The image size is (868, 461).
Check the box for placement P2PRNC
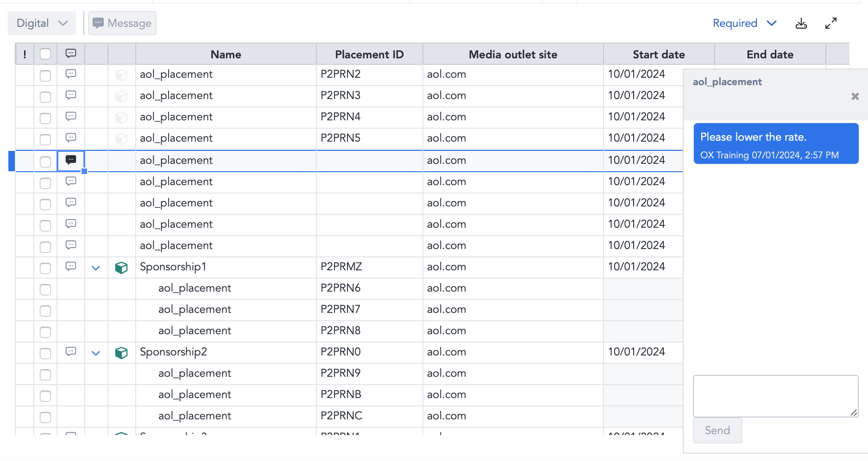(x=45, y=417)
